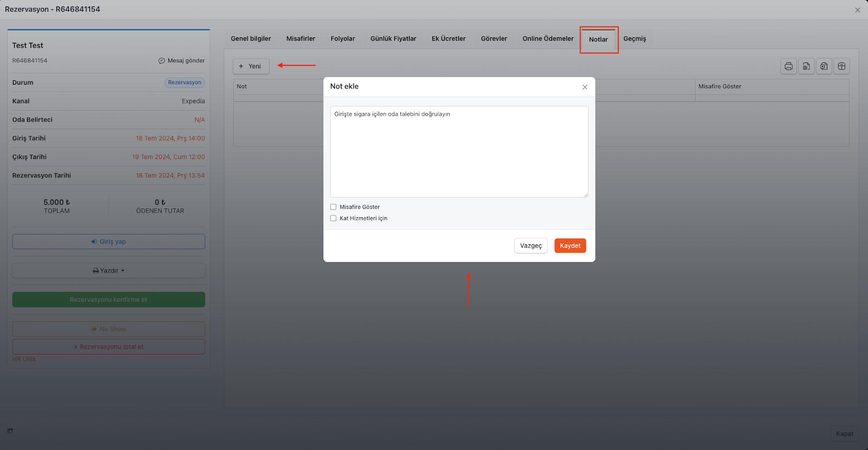Viewport: 868px width, 450px height.
Task: Check the Kat Hizmetleri için checkbox
Action: [x=333, y=218]
